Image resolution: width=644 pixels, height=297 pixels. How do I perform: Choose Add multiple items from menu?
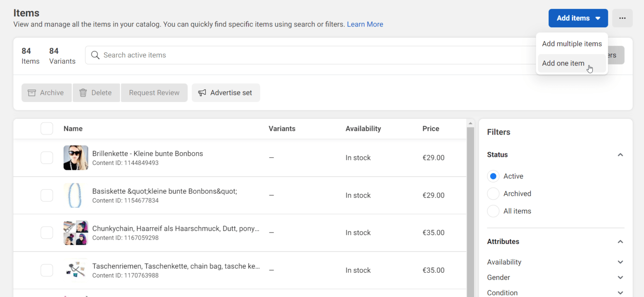571,44
